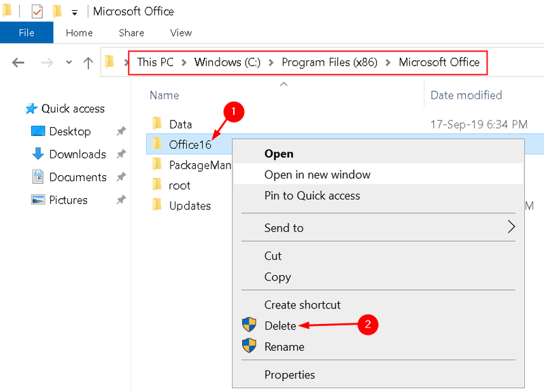Screen dimensions: 544x392
Task: Select Quick access in navigation pane
Action: coord(73,109)
